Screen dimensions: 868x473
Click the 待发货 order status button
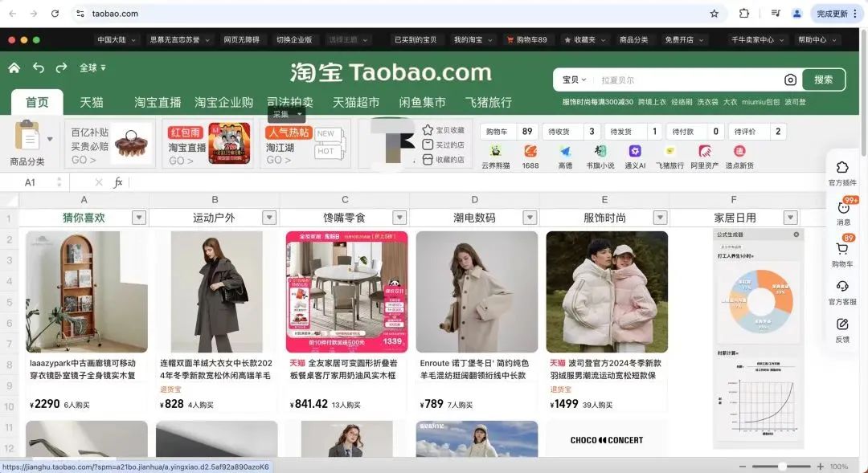(633, 132)
